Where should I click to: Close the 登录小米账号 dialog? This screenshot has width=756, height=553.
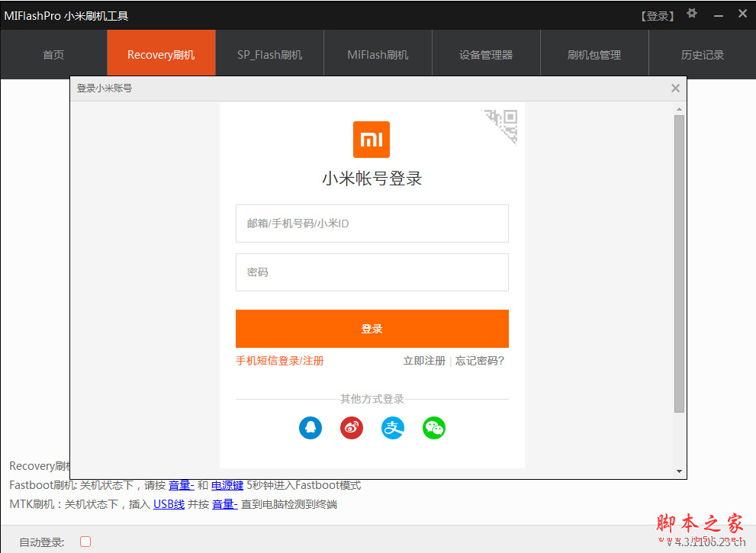point(675,88)
